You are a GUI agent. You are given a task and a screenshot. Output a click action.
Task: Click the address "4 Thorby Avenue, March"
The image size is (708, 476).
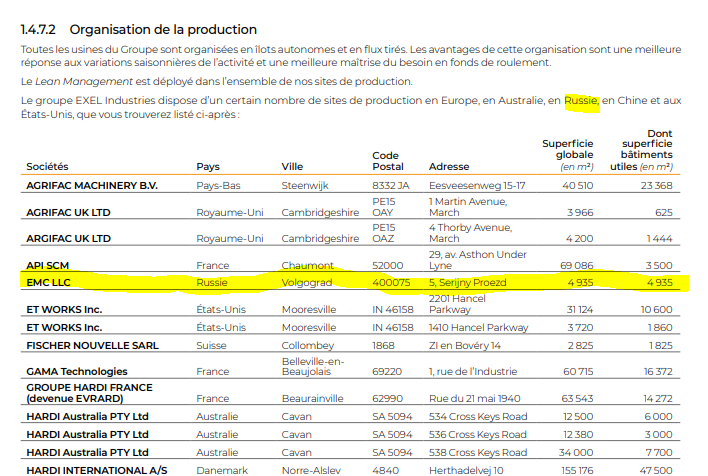[470, 233]
